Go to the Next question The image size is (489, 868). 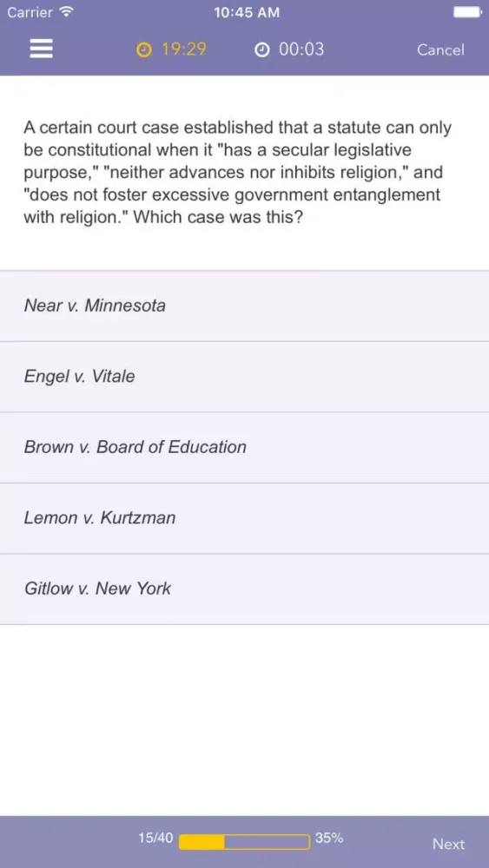tap(448, 844)
